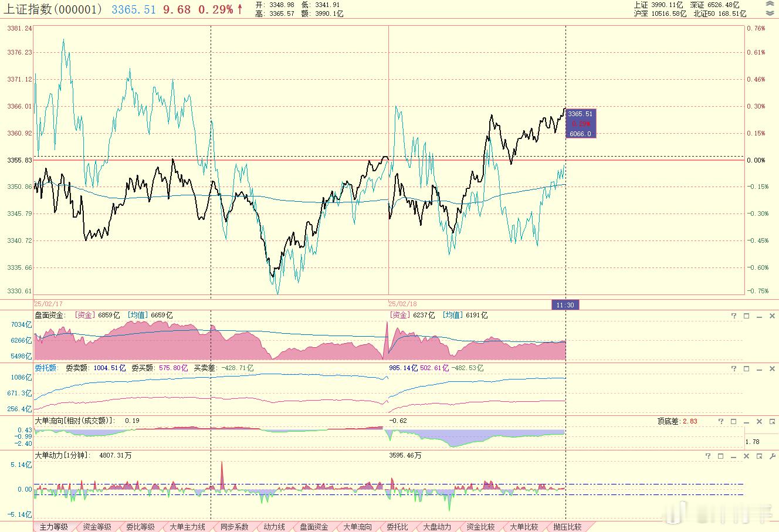Click the blue 3365.51 price tooltip box
779x532 pixels.
581,123
